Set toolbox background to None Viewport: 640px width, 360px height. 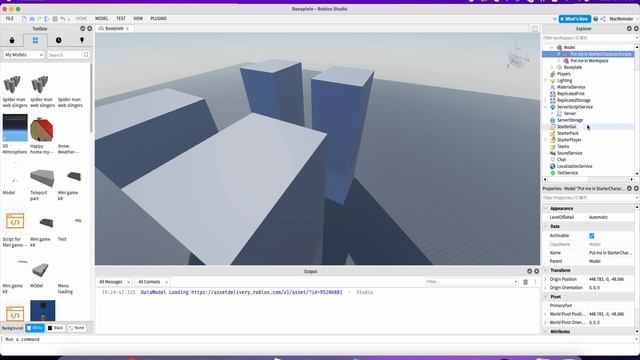pyautogui.click(x=77, y=328)
